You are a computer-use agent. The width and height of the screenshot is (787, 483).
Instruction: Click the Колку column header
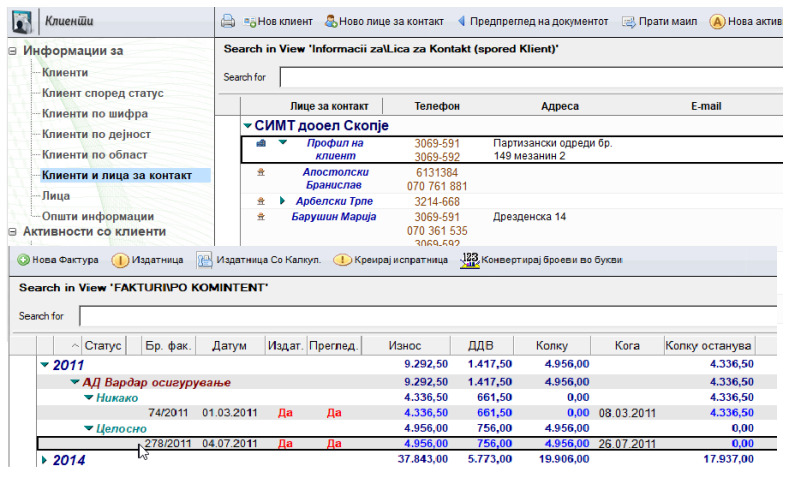click(x=552, y=345)
